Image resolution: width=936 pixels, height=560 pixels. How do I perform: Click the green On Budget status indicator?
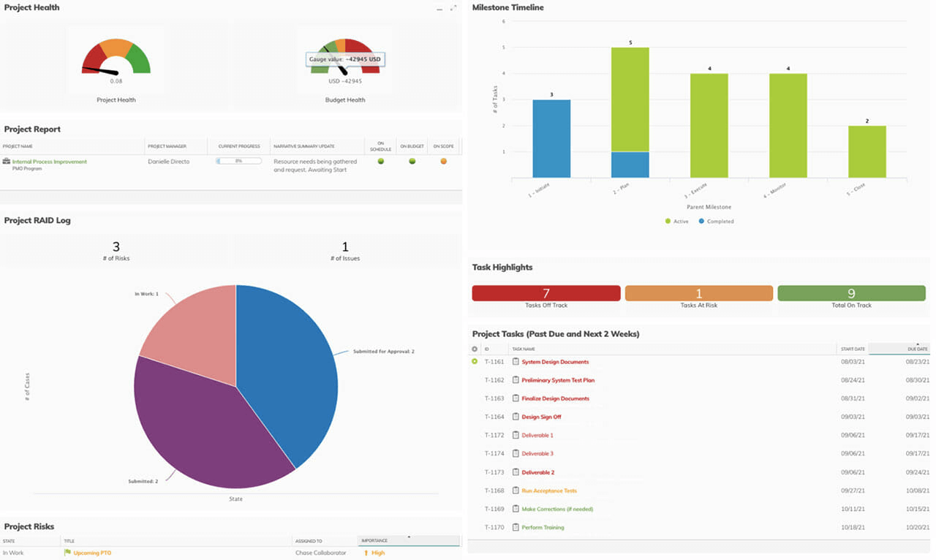point(412,162)
